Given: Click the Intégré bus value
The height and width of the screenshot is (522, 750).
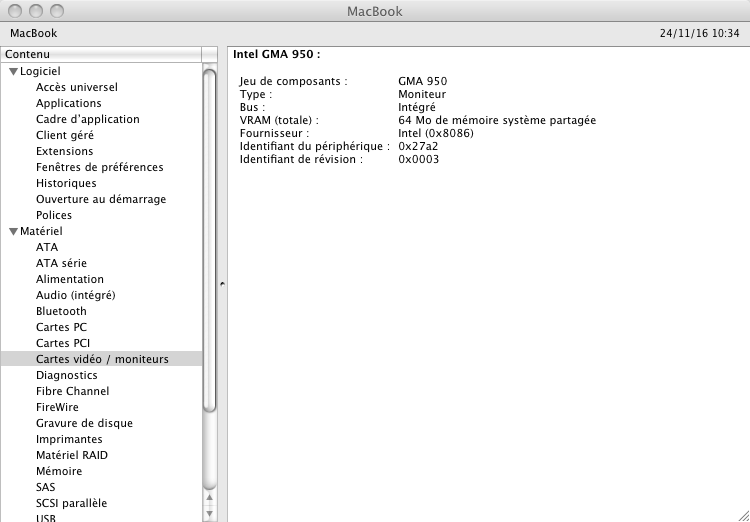Looking at the screenshot, I should [x=417, y=107].
